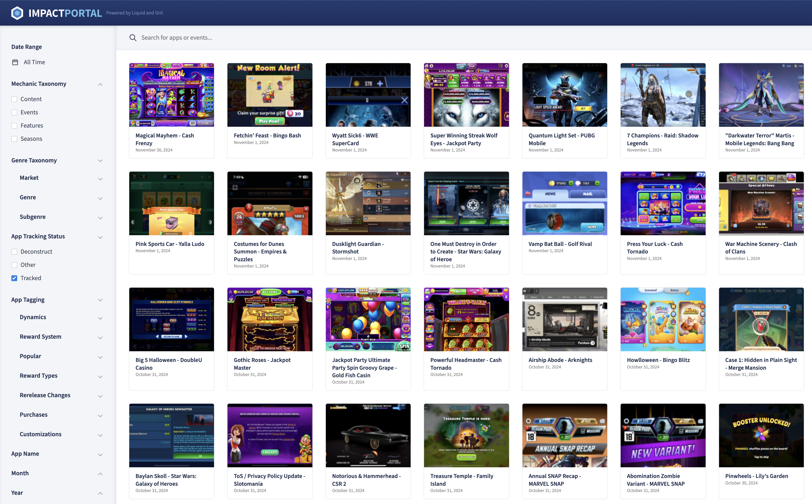Click Dusklight Guardian - Stormshot title

pos(358,248)
